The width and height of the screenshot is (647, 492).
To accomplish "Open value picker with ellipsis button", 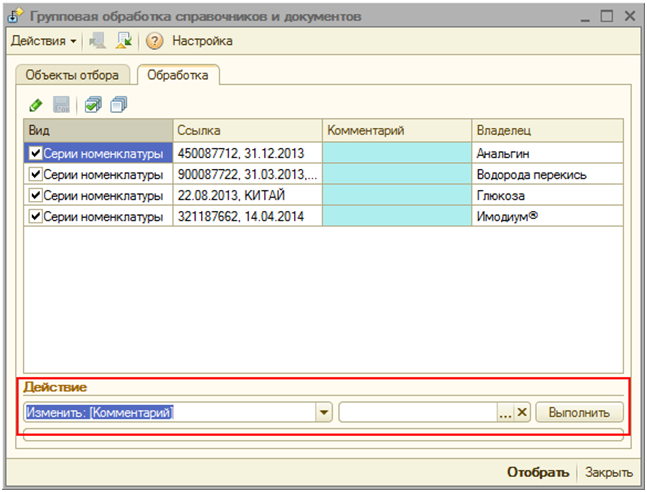I will (x=505, y=412).
